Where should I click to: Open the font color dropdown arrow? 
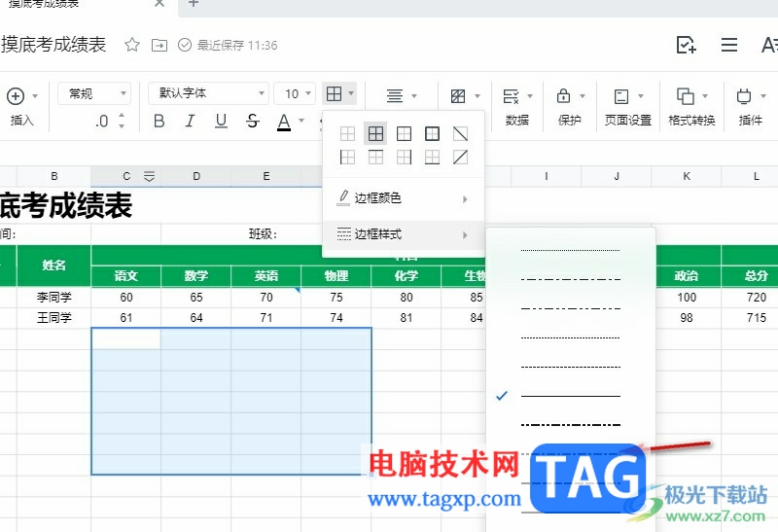coord(301,121)
